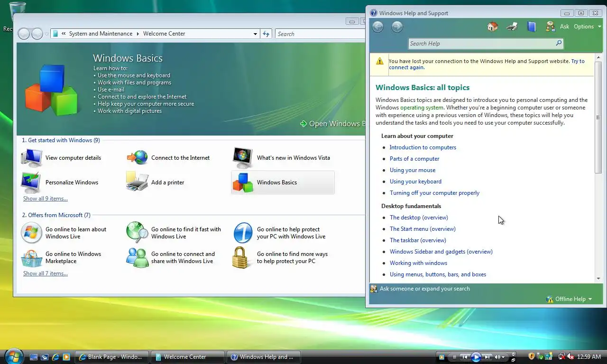Open The desktop (overview) topic
607x364 pixels.
coord(419,218)
